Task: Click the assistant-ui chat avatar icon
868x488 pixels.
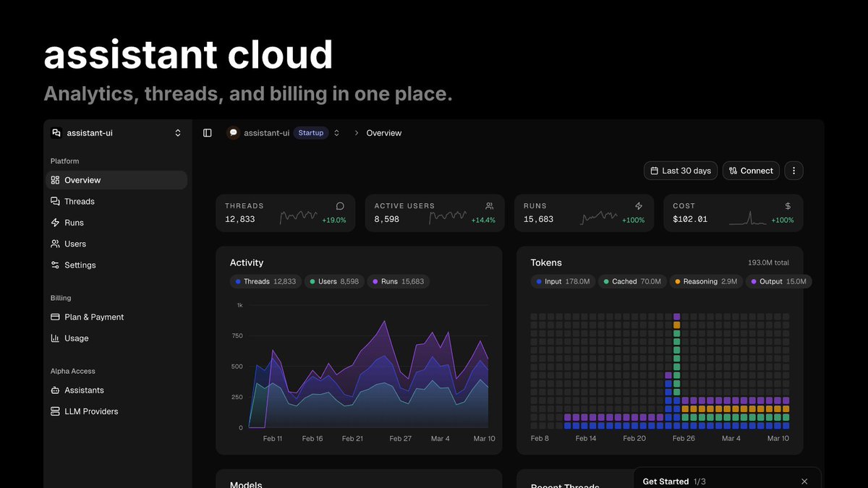Action: coord(234,133)
